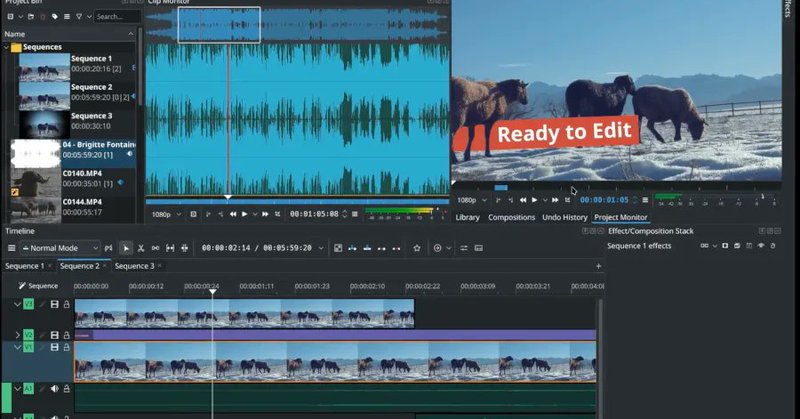Collapse the V1 track

coord(17,347)
